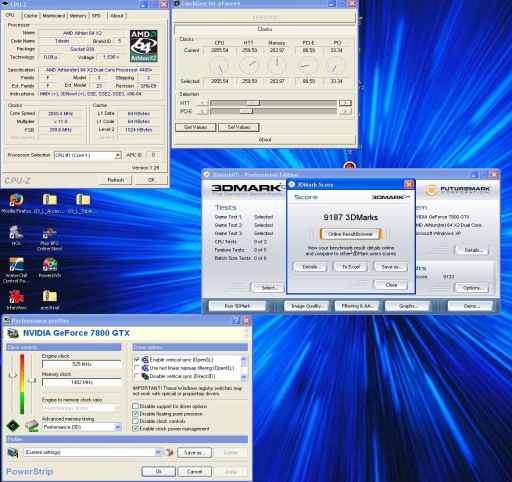512x482 pixels.
Task: Open the IrfanView desktop shortcut
Action: coord(16,296)
